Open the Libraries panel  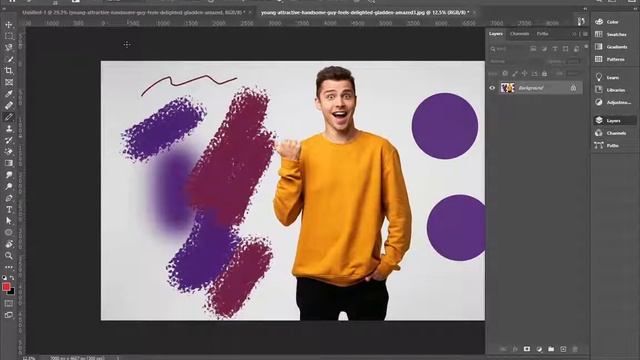point(613,90)
